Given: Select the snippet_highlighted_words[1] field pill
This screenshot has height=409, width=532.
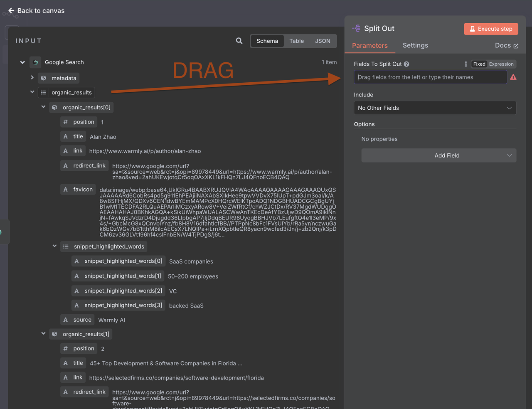Looking at the screenshot, I should tap(118, 276).
